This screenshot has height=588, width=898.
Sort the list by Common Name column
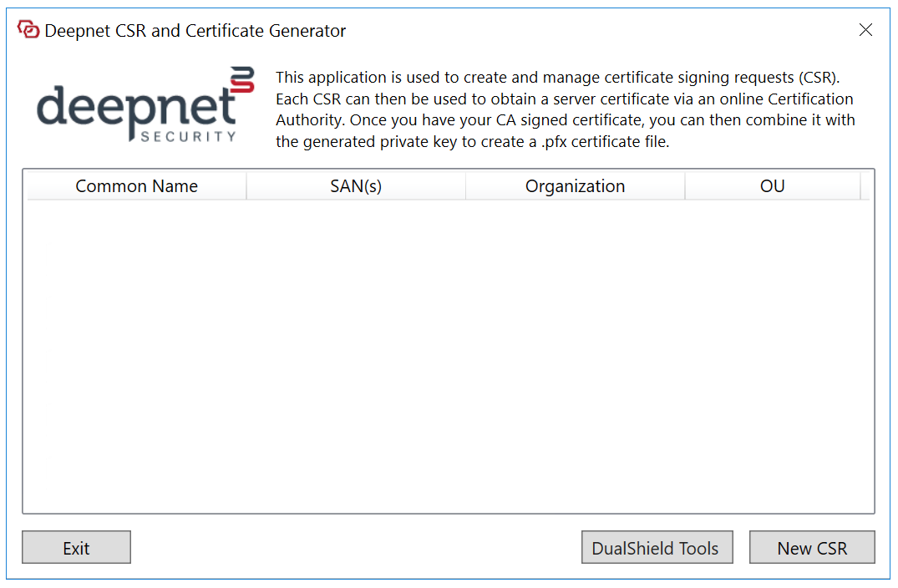tap(137, 186)
